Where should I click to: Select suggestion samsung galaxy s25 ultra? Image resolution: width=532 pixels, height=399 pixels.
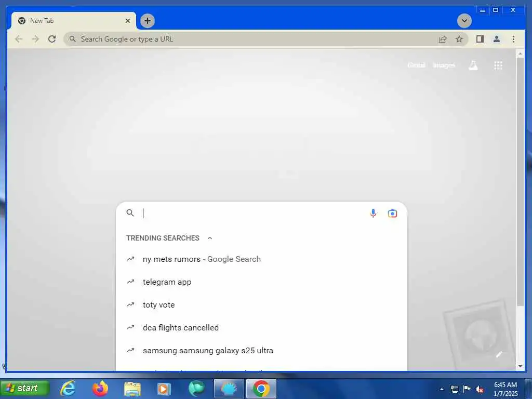pyautogui.click(x=261, y=350)
